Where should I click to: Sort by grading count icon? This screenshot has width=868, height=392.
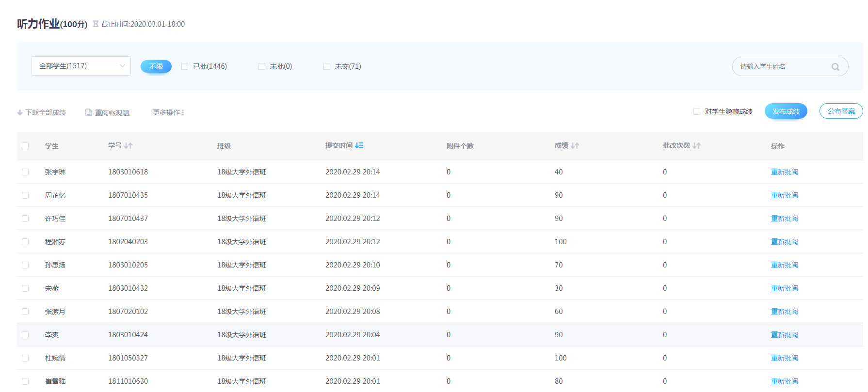(x=696, y=145)
